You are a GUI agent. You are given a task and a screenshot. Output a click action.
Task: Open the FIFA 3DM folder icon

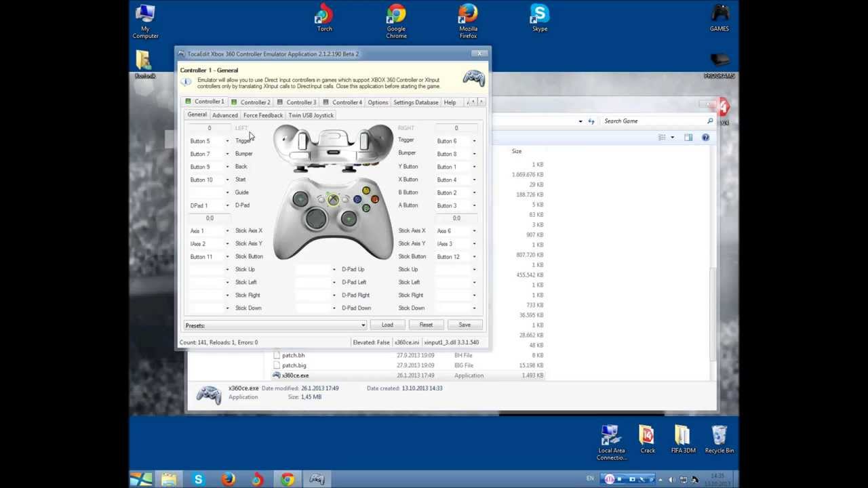pos(683,439)
